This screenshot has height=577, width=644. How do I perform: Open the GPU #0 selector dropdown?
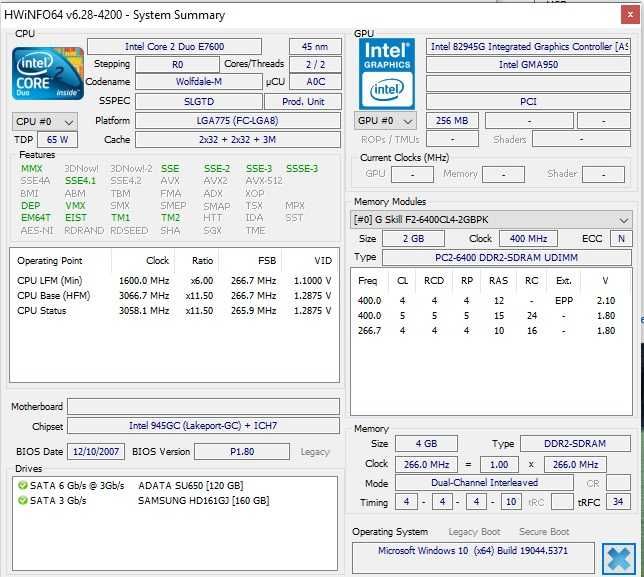[385, 121]
